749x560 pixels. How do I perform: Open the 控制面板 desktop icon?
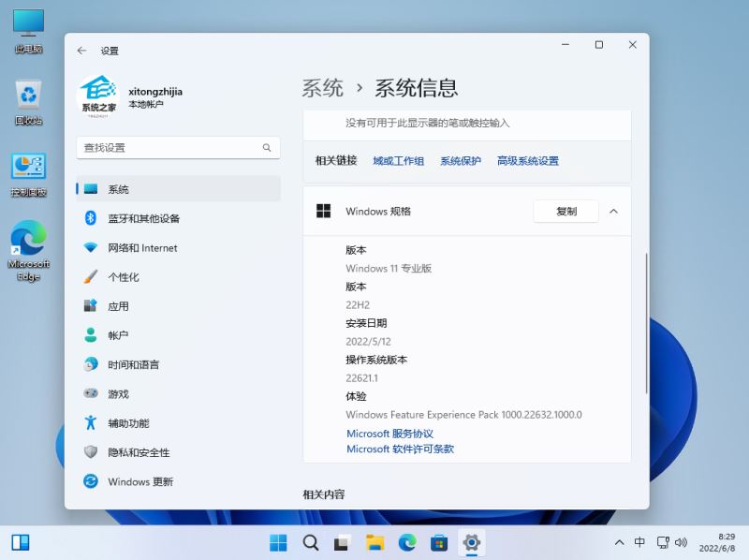click(29, 174)
